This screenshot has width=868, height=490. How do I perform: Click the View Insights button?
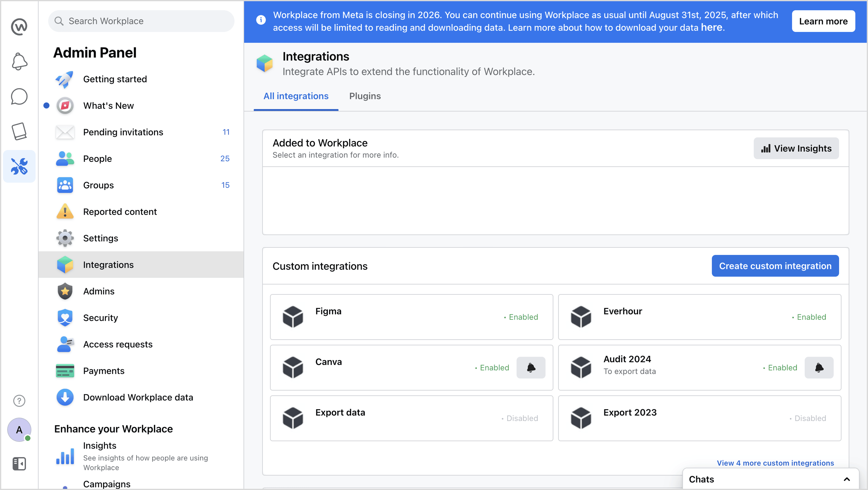796,148
